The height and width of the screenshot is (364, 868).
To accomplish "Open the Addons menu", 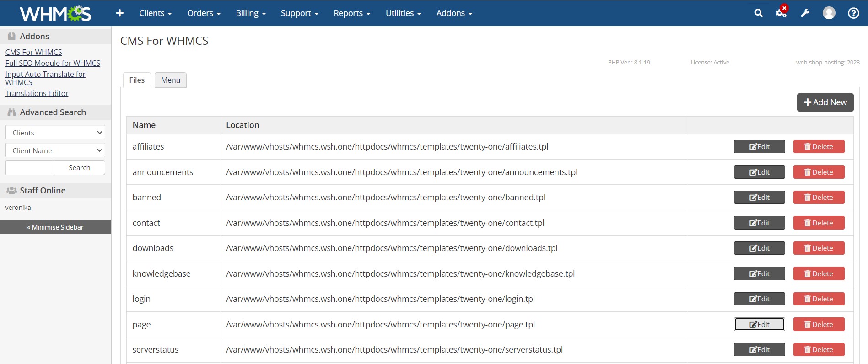I will 454,13.
